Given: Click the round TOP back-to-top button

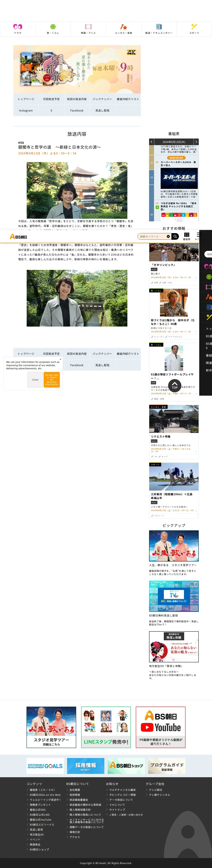Looking at the screenshot, I should click(175, 386).
